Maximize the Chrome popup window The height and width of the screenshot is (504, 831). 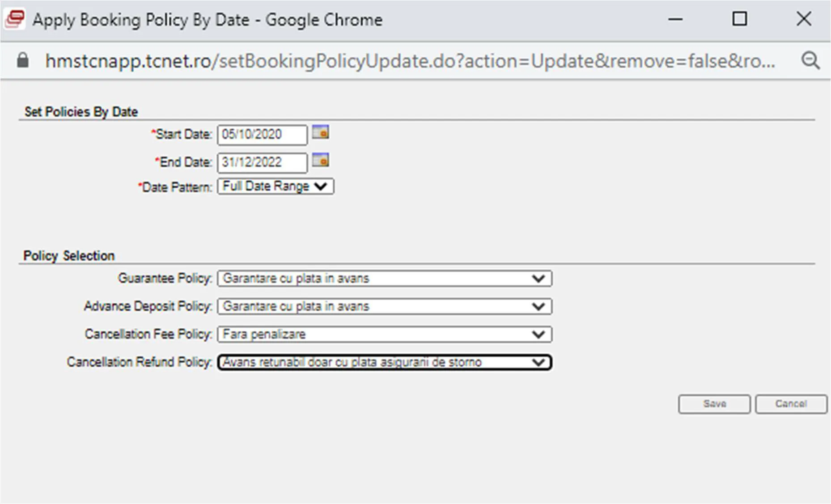click(x=739, y=19)
